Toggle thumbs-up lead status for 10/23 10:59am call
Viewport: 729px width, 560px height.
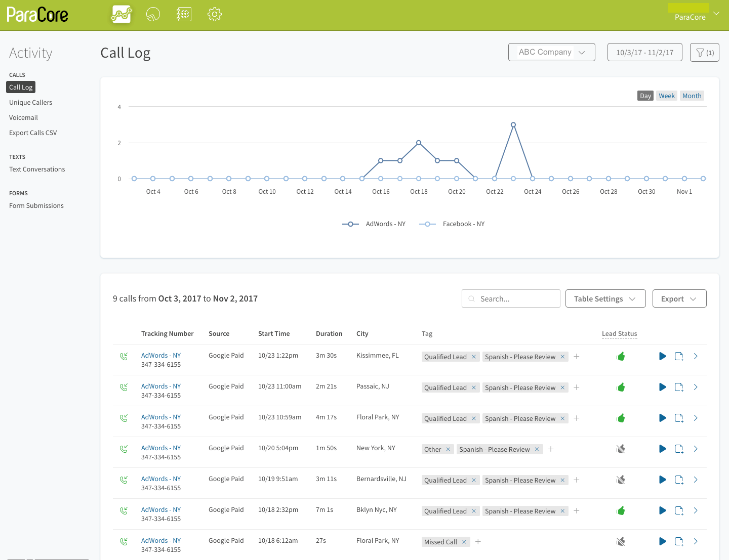pyautogui.click(x=621, y=418)
